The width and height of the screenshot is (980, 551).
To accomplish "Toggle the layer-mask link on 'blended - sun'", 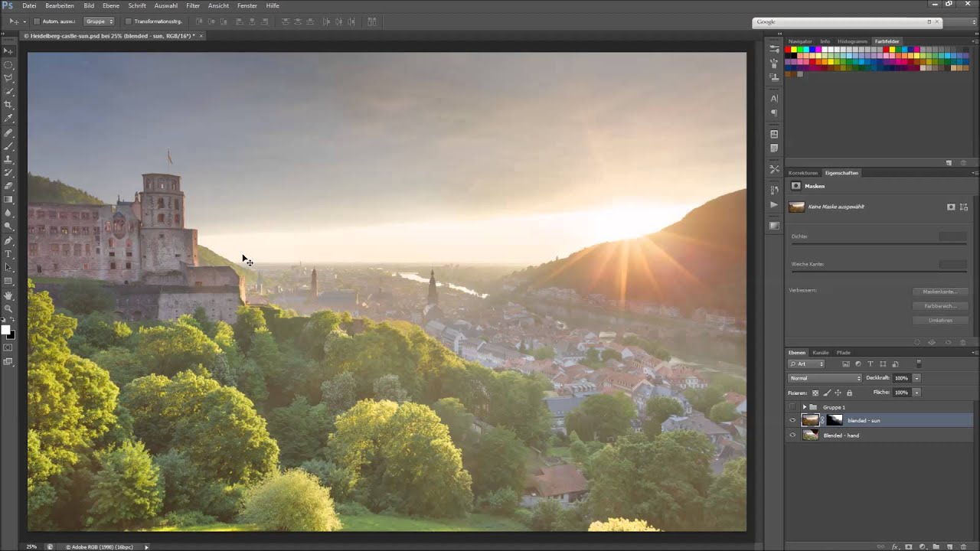I will pos(822,420).
